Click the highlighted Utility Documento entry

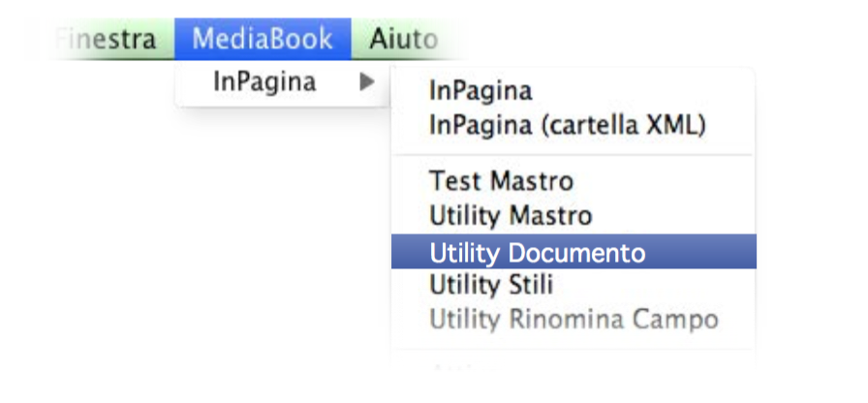(x=537, y=253)
